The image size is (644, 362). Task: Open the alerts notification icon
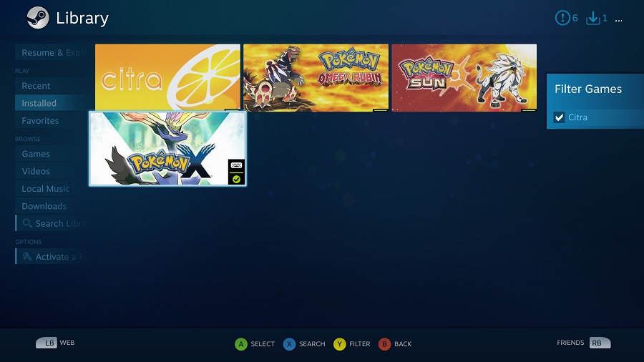pyautogui.click(x=562, y=18)
